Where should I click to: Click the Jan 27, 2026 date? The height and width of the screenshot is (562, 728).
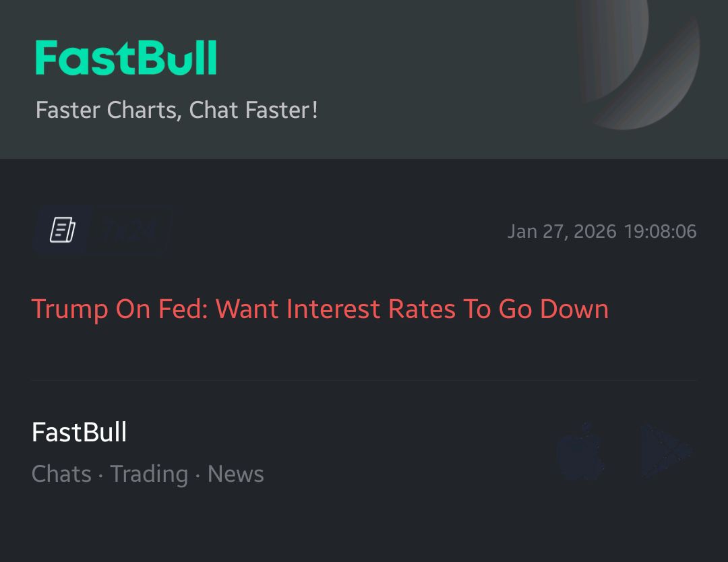click(562, 232)
